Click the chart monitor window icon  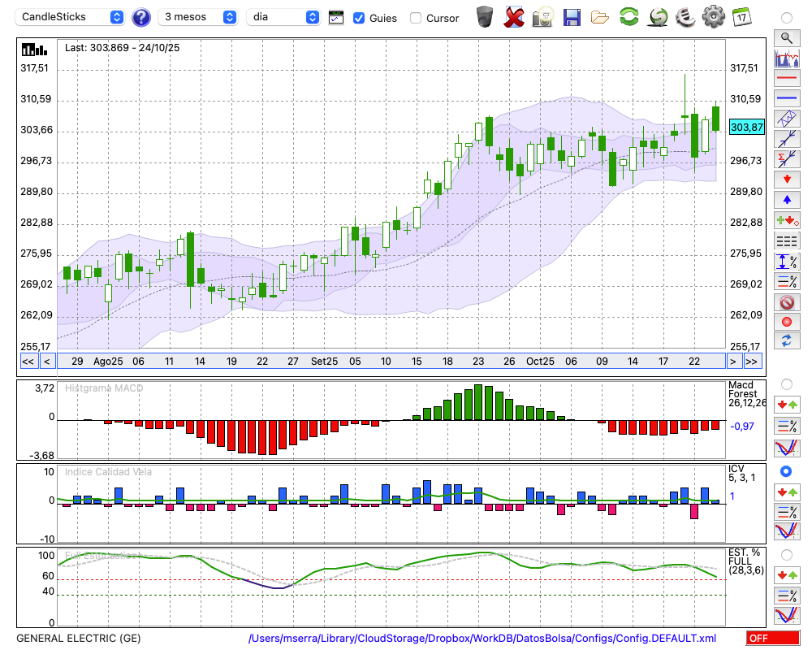coord(336,18)
